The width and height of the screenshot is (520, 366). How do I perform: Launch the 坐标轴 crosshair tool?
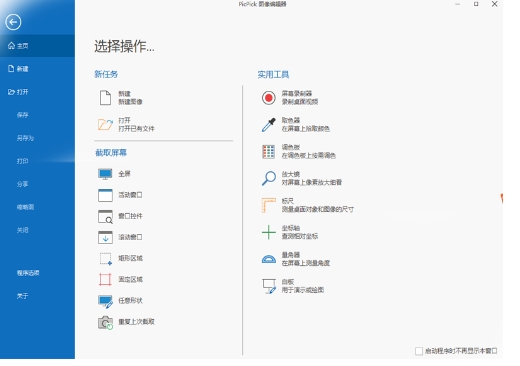click(x=289, y=232)
